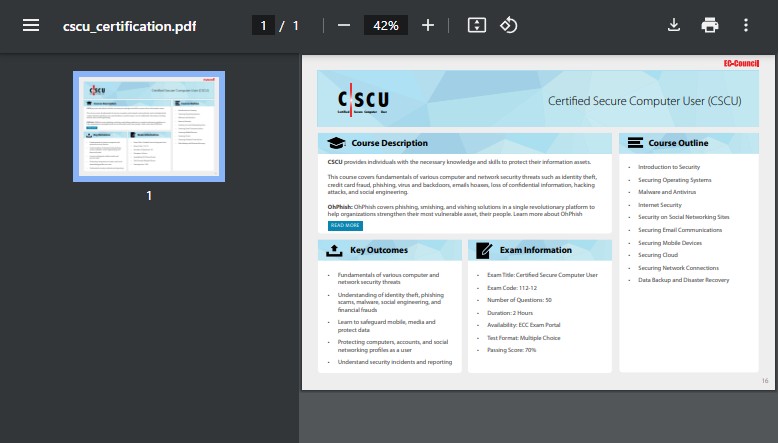The image size is (779, 443).
Task: Click Securing Email Communications outline item
Action: pyautogui.click(x=680, y=230)
